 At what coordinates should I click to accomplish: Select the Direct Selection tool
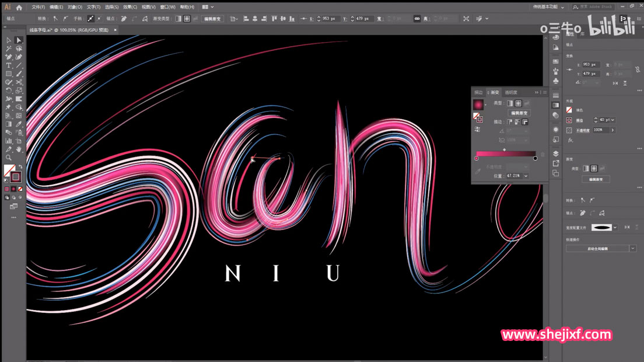coord(19,40)
